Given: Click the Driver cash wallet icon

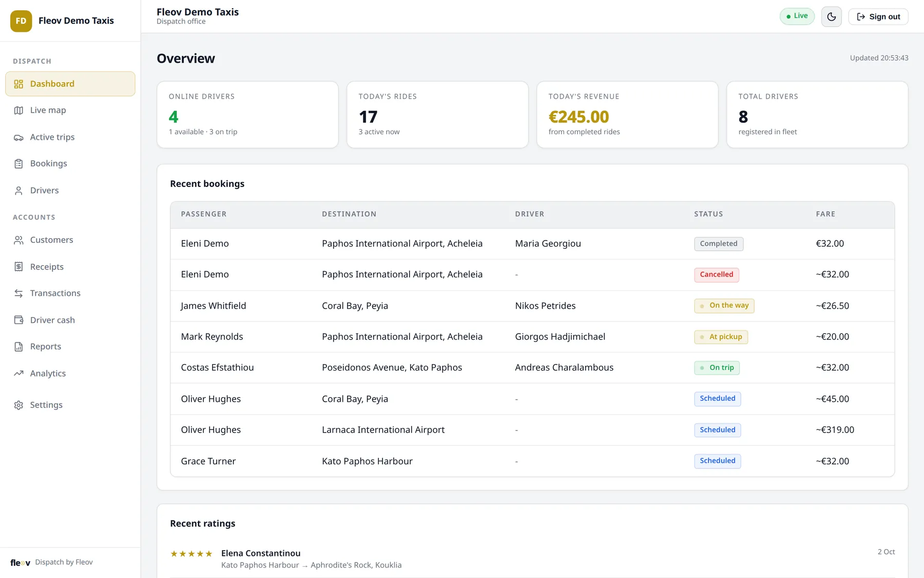Looking at the screenshot, I should coord(18,320).
